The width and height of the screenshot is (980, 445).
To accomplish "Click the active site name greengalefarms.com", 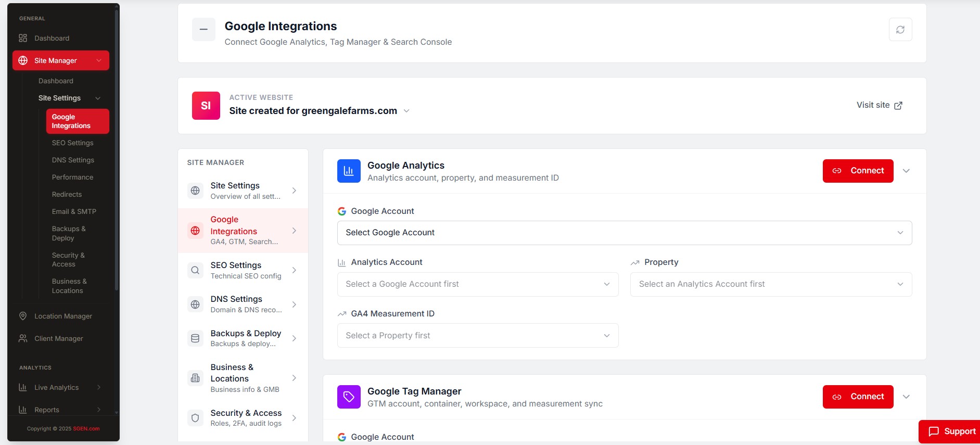I will 313,111.
